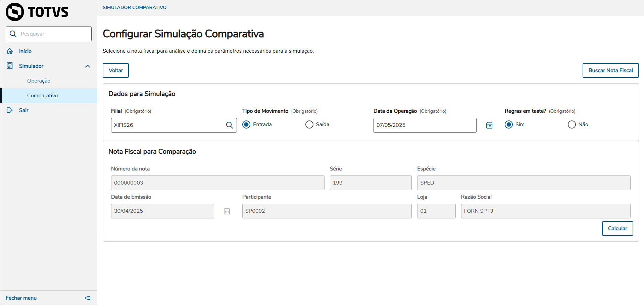
Task: Choose Não for Regras em teste
Action: point(572,124)
